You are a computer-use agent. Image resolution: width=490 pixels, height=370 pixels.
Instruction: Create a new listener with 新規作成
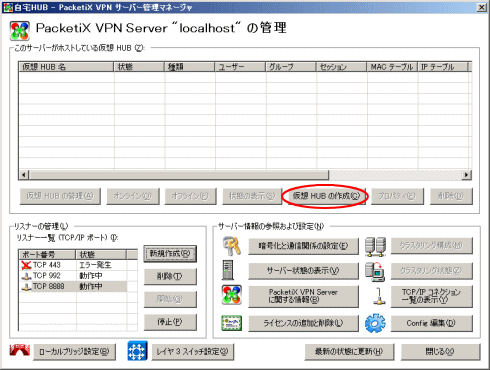(170, 254)
